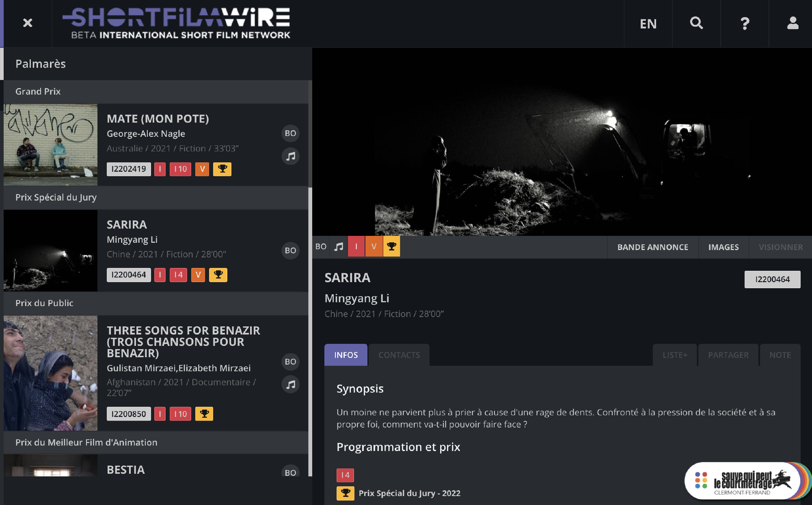The height and width of the screenshot is (505, 812).
Task: Open help question mark icon
Action: click(745, 23)
